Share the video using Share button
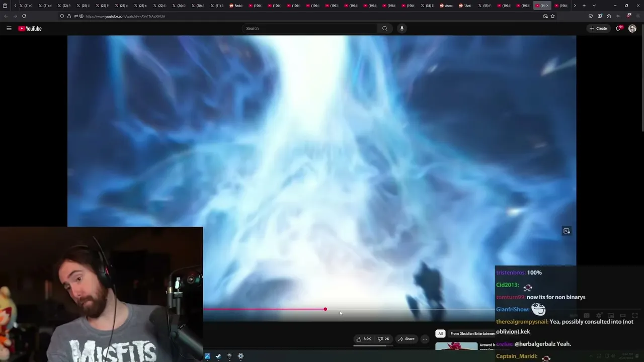Viewport: 644px width, 362px height. click(x=407, y=339)
